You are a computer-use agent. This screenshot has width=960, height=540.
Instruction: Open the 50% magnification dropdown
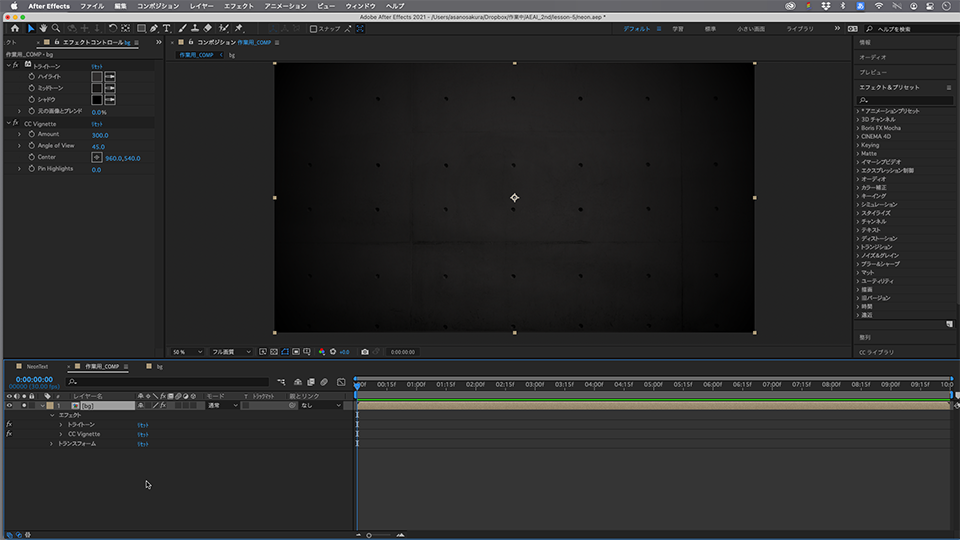186,352
